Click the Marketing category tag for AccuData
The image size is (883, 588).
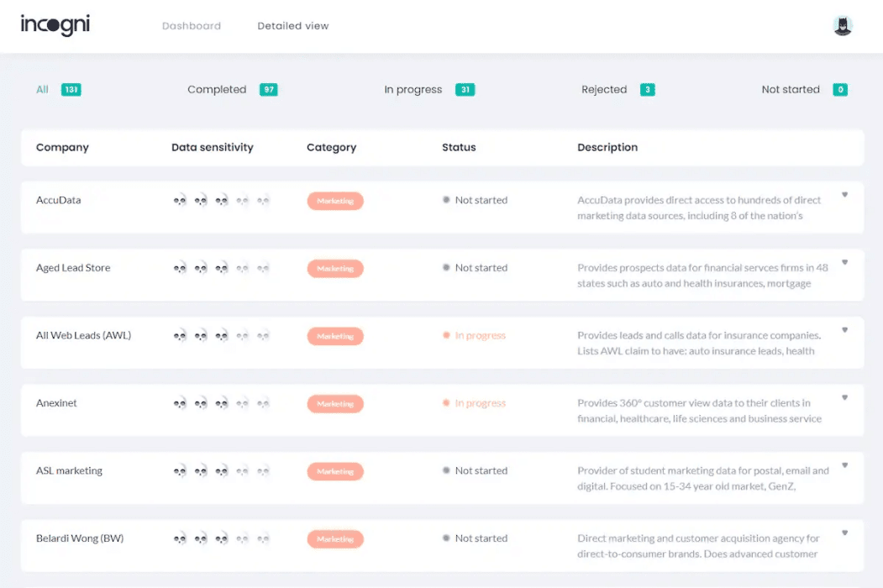coord(335,202)
